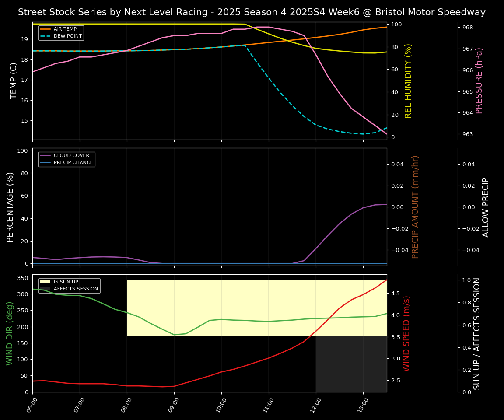The image size is (504, 420).
Task: Click the SUN UP / AFFECTS SESSION axis label
Action: (x=477, y=333)
